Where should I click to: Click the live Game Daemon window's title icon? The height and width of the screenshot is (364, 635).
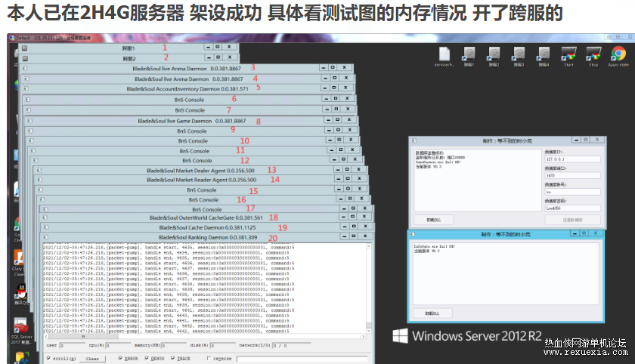30,121
